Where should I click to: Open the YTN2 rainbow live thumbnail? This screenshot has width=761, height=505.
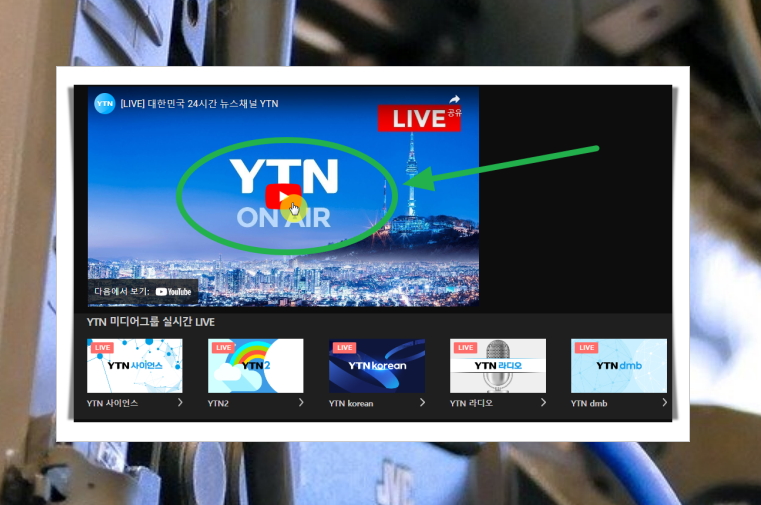tap(256, 366)
